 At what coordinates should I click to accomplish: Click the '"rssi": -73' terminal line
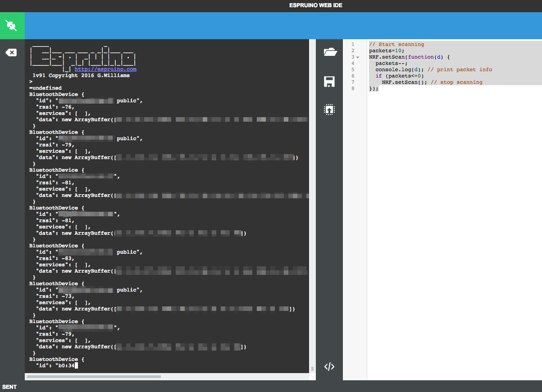pyautogui.click(x=55, y=296)
